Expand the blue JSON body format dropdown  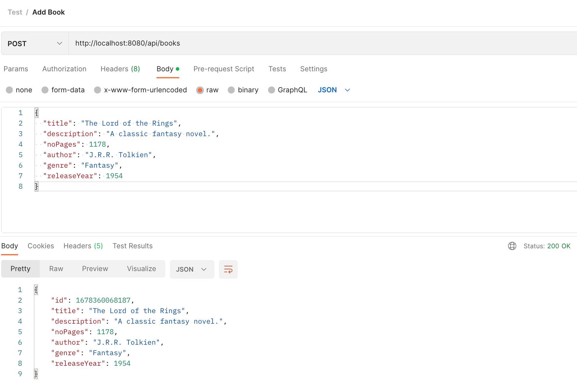pos(334,90)
